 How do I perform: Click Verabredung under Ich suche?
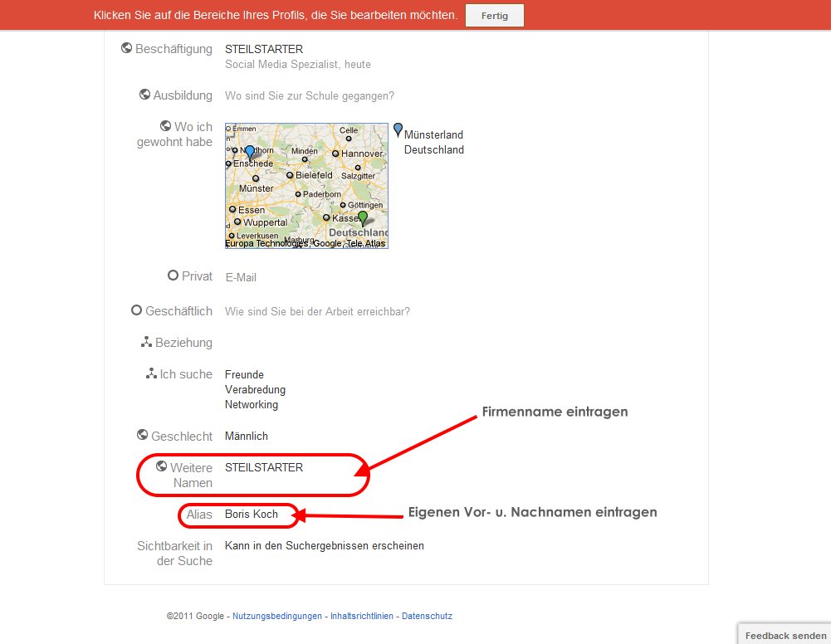pyautogui.click(x=255, y=390)
